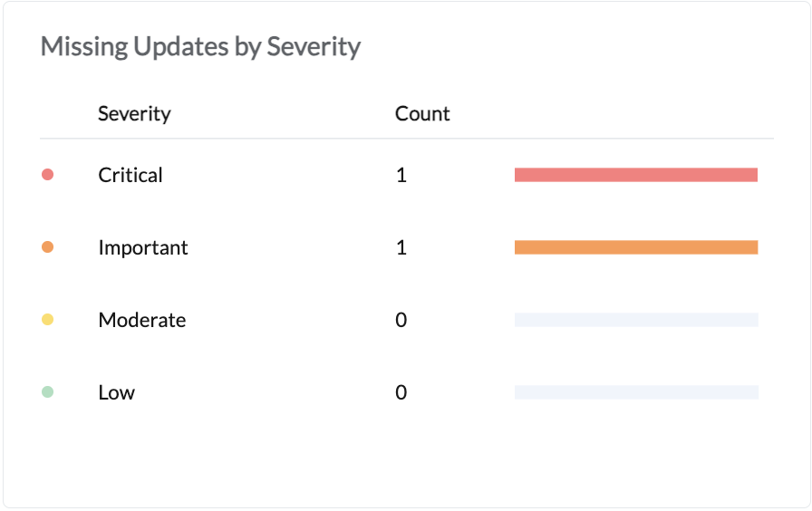Select the Important severity label

(x=143, y=247)
